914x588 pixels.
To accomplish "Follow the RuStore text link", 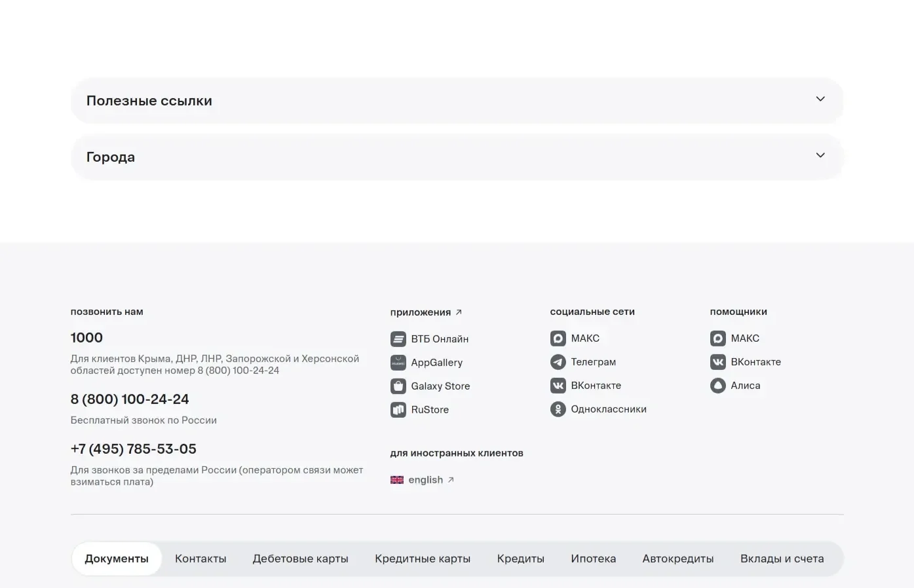I will 430,410.
